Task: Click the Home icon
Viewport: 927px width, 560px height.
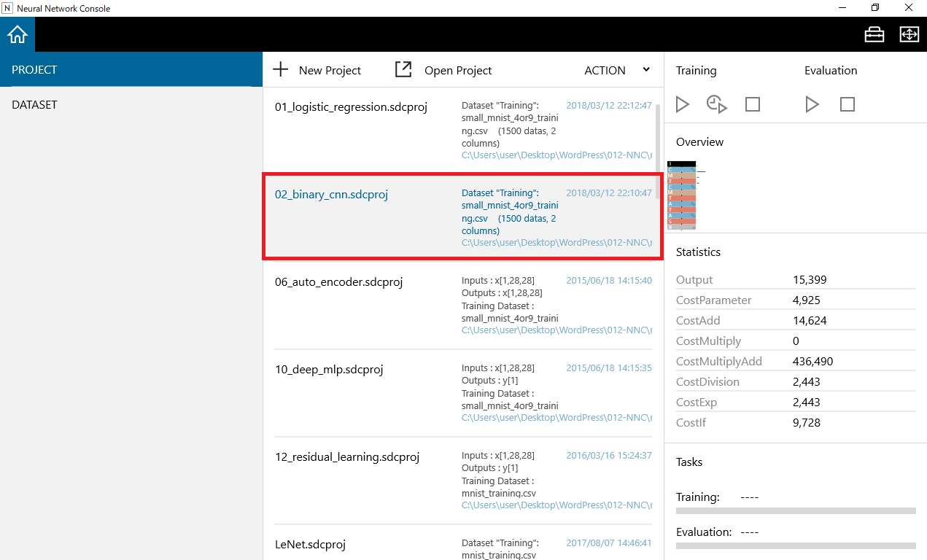Action: (18, 34)
